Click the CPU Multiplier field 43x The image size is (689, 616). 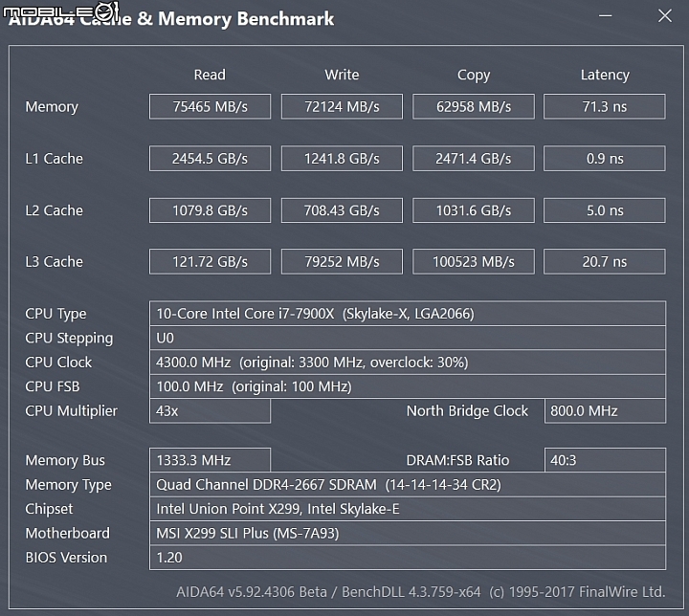210,411
